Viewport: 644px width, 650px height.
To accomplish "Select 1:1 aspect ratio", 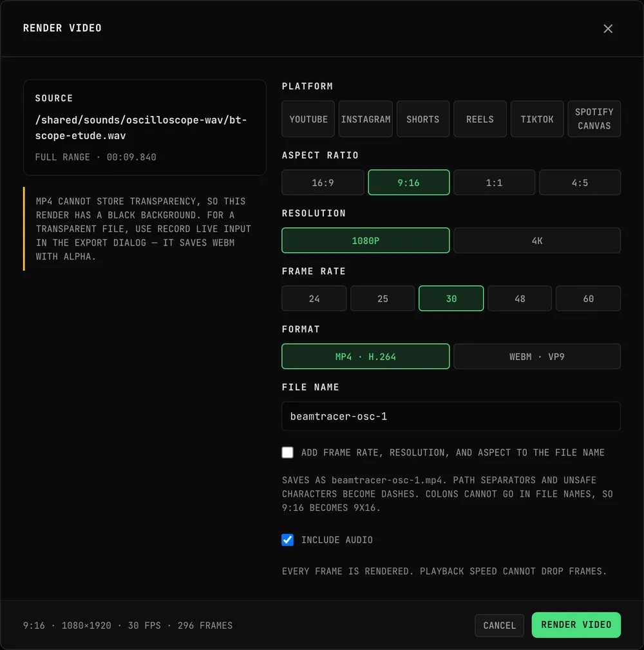I will pos(494,182).
